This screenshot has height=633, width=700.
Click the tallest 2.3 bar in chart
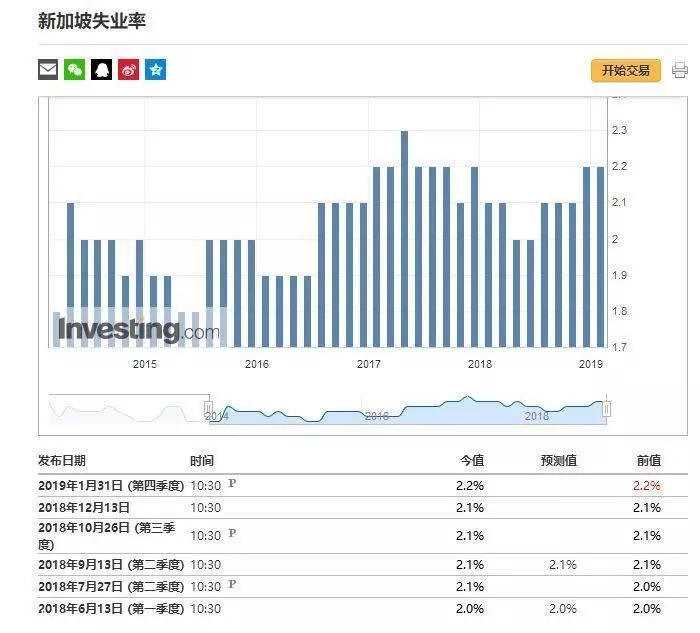(404, 239)
